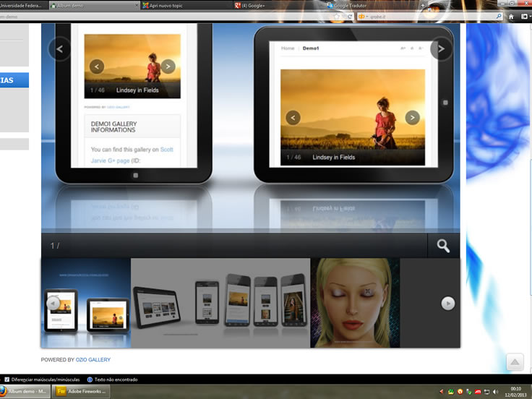Open a new browser tab
532x399 pixels.
(x=423, y=6)
